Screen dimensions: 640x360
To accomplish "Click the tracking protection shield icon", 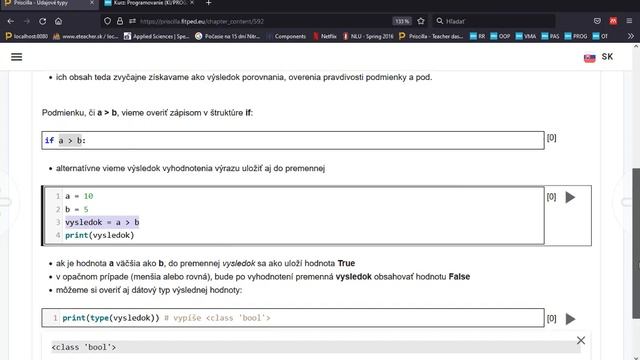I will [x=107, y=21].
